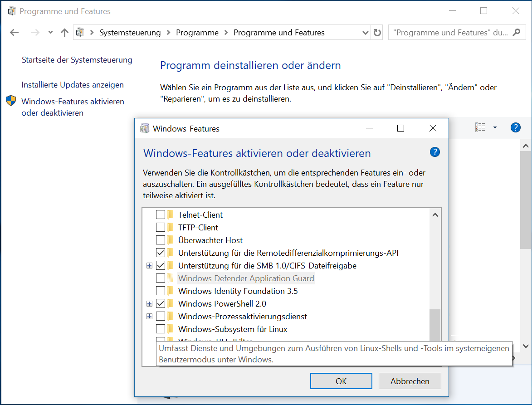Click the Programme und Features title bar icon
This screenshot has width=532, height=405.
pyautogui.click(x=11, y=11)
